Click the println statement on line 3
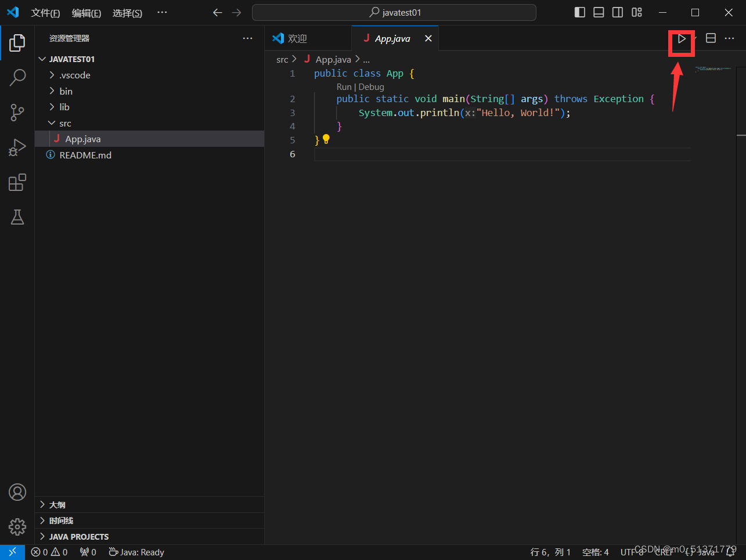 pyautogui.click(x=464, y=113)
